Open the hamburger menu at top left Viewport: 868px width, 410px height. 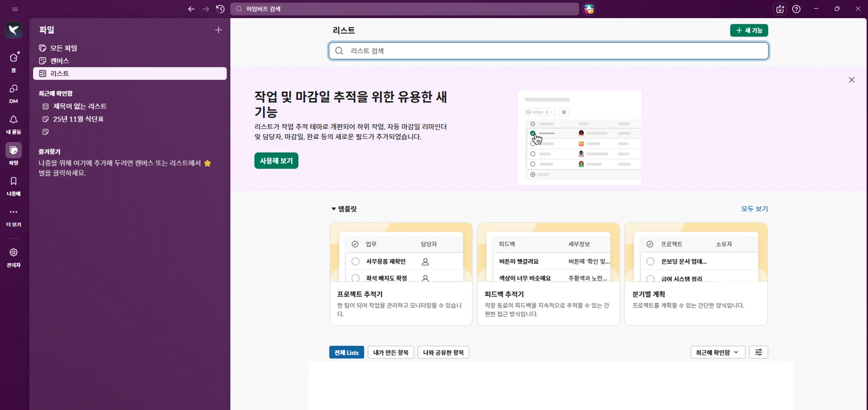click(15, 9)
